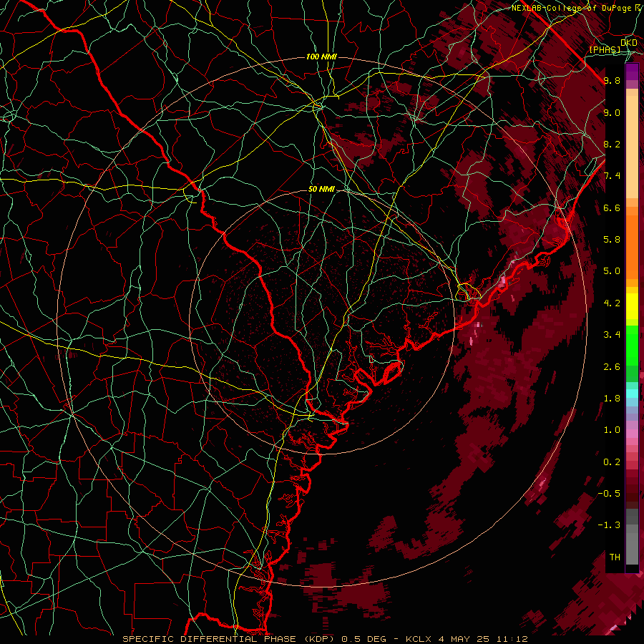Click the 9.8 value on the KDP scale
The image size is (644, 644).
coord(612,80)
